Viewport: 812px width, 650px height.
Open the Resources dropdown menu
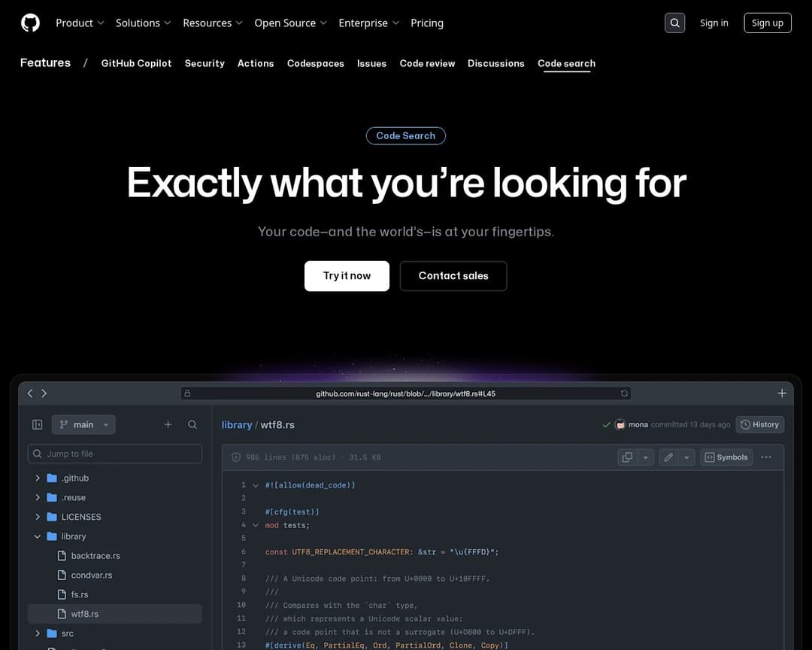212,23
